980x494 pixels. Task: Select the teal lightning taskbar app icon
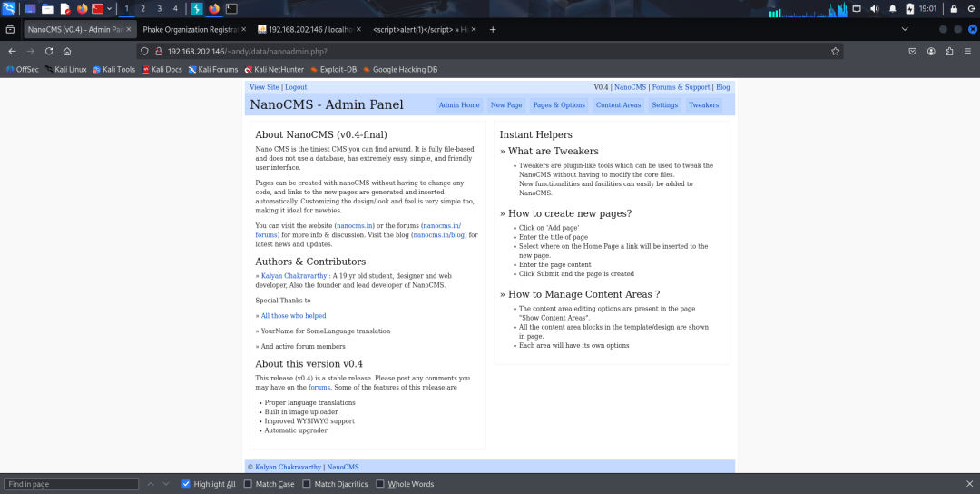pos(197,9)
